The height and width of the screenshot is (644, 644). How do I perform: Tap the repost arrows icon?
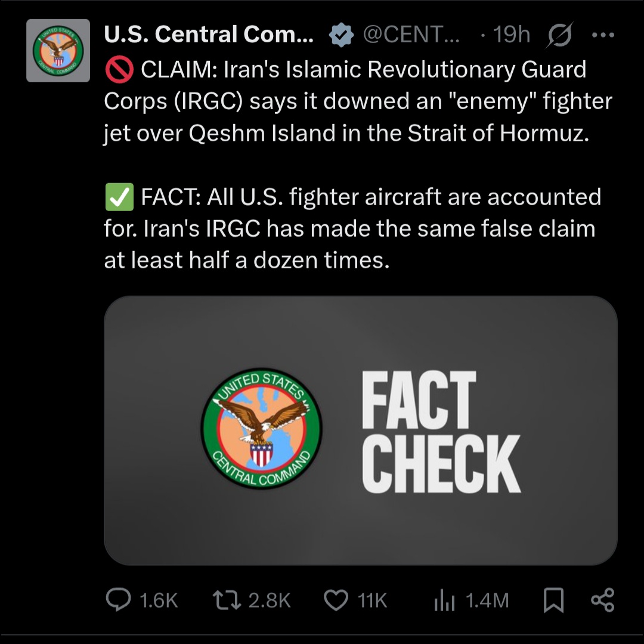point(226,600)
